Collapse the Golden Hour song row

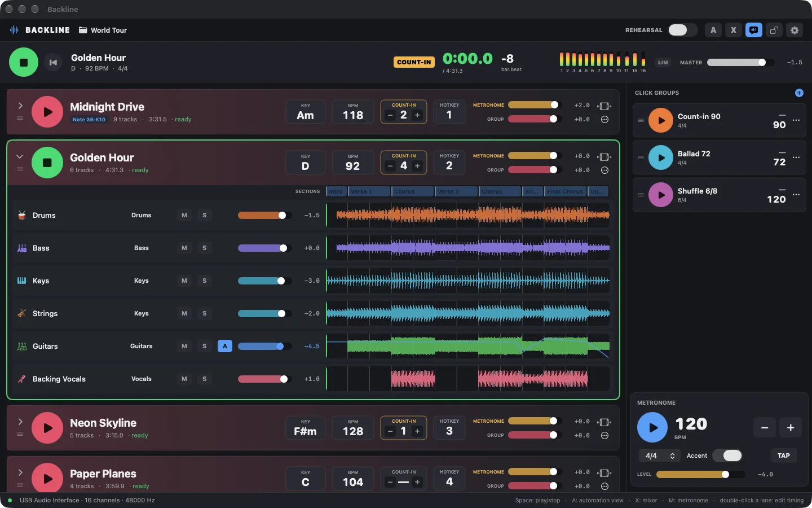coord(20,156)
